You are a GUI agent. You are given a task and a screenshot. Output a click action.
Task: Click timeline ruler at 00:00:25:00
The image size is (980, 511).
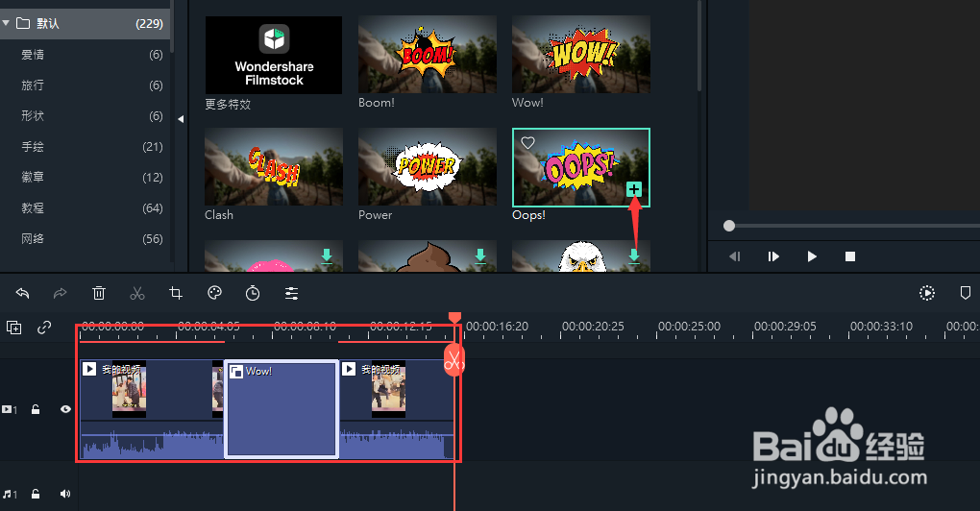pyautogui.click(x=689, y=326)
